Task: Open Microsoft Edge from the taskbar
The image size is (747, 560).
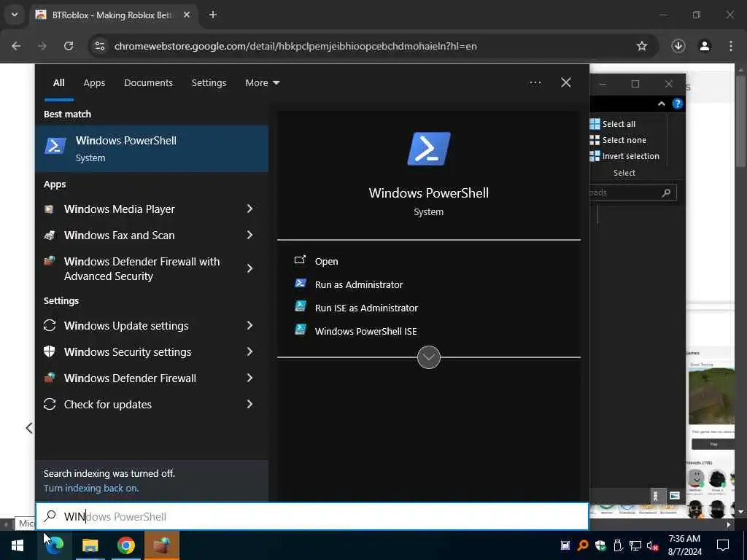Action: pos(55,545)
